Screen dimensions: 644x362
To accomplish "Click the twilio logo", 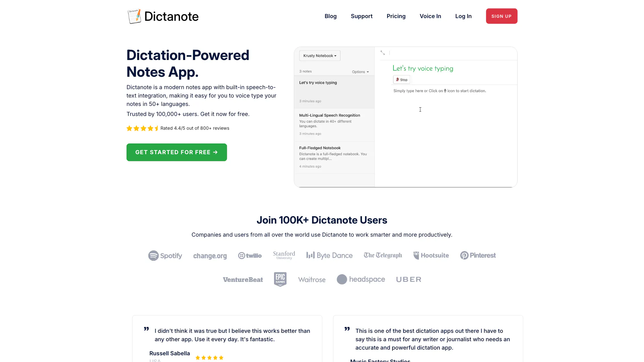I will pos(250,256).
